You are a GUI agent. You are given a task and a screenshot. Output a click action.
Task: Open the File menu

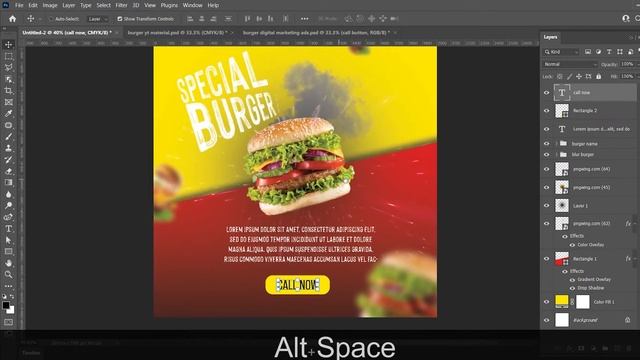19,5
